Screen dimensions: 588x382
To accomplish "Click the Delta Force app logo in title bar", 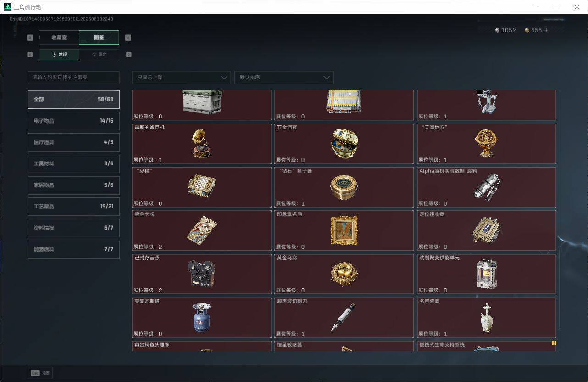I will 7,7.
